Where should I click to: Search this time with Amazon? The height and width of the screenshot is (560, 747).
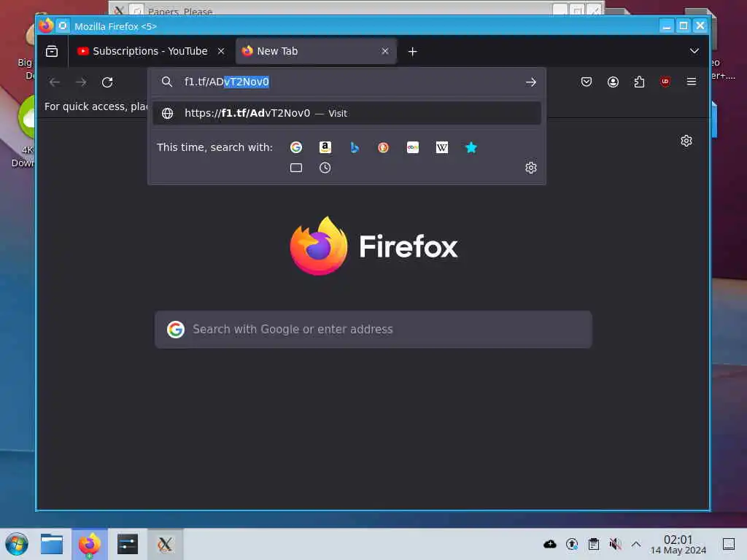pos(325,147)
